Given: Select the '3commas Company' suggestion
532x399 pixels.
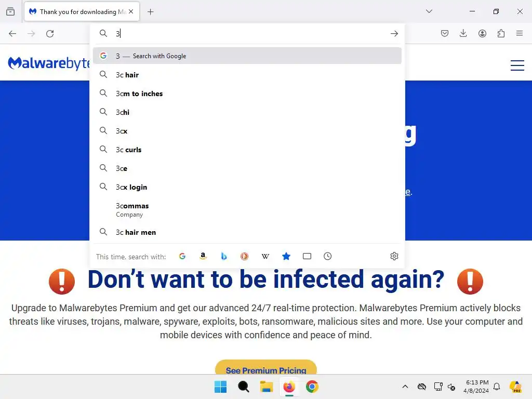Looking at the screenshot, I should pyautogui.click(x=247, y=210).
